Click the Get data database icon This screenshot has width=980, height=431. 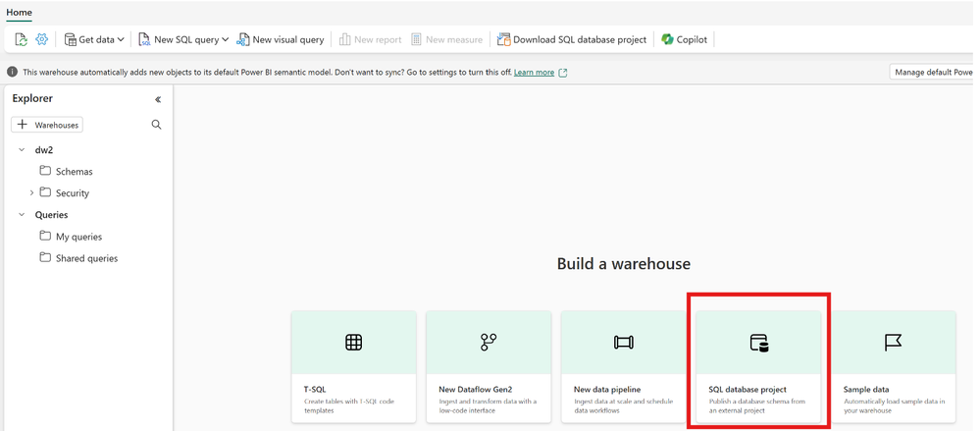70,39
